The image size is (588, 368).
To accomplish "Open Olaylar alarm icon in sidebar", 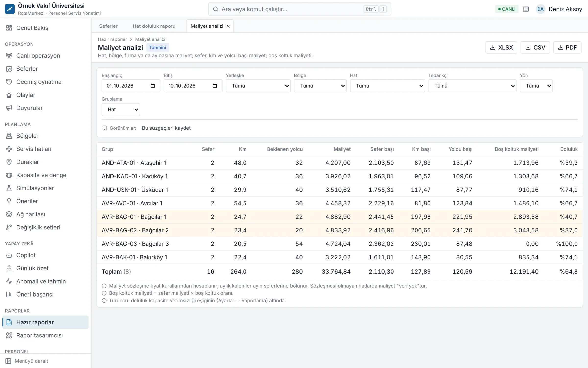I will pos(9,95).
